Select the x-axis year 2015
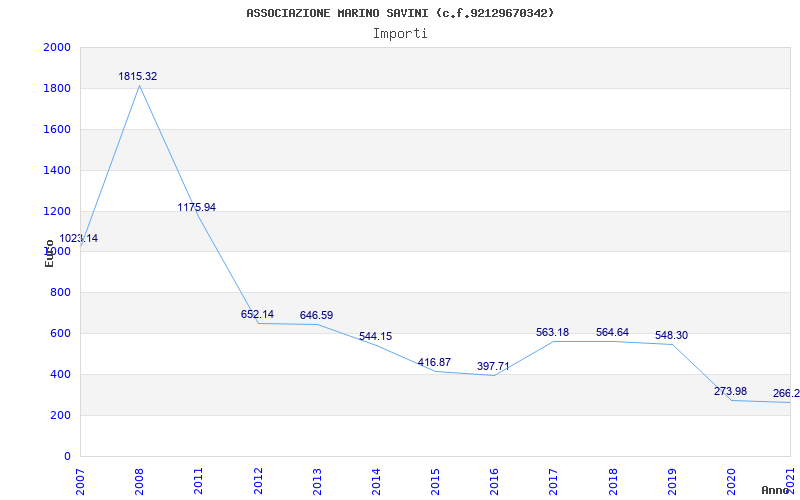This screenshot has width=800, height=500. tap(435, 481)
